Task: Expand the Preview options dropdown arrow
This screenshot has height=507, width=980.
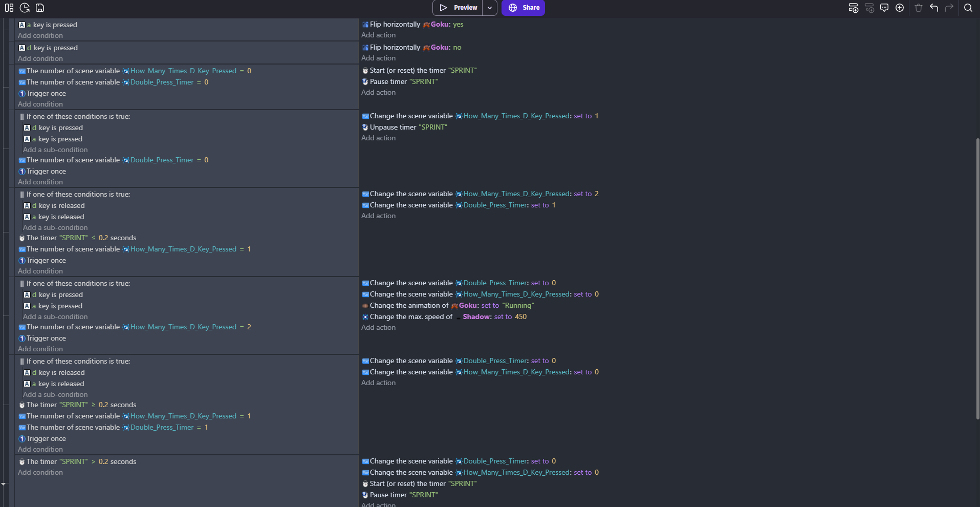Action: (x=490, y=8)
